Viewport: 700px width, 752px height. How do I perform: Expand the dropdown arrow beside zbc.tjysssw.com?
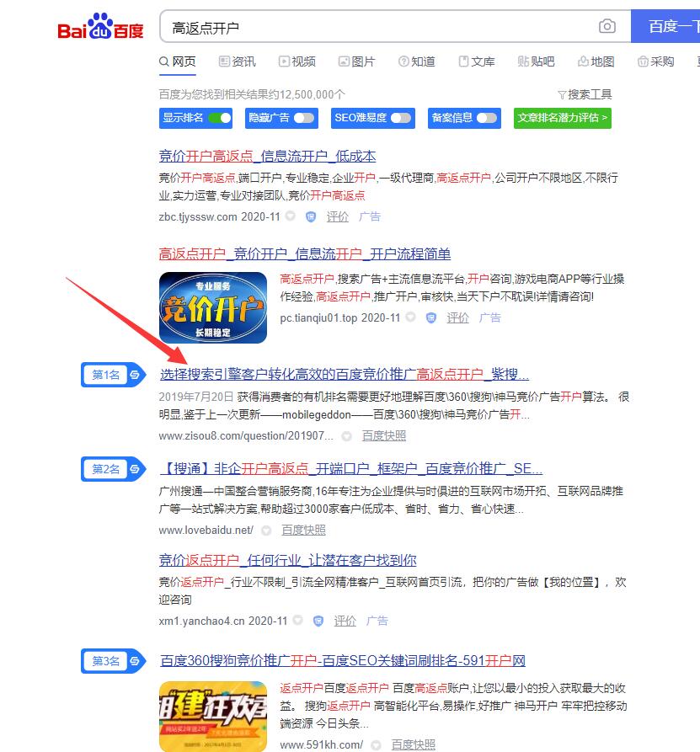289,216
